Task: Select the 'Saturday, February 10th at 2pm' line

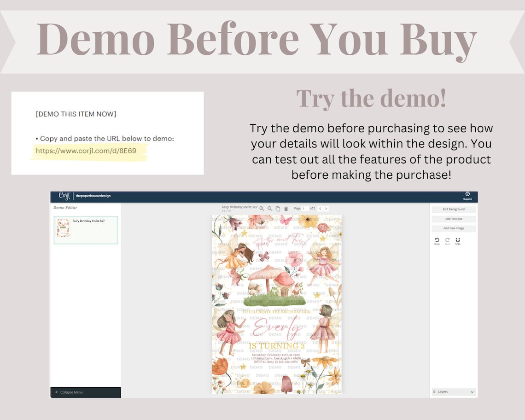Action: coord(276,355)
